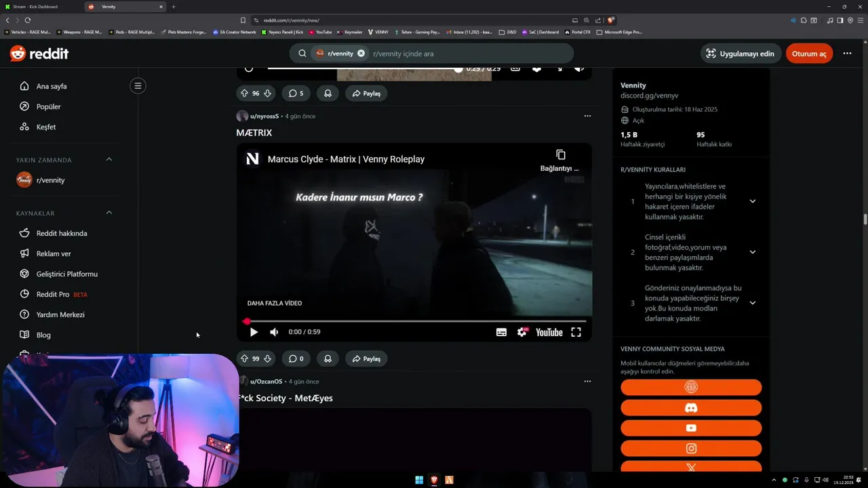Mute the Matrix YouTube video
The width and height of the screenshot is (868, 488).
(x=274, y=332)
